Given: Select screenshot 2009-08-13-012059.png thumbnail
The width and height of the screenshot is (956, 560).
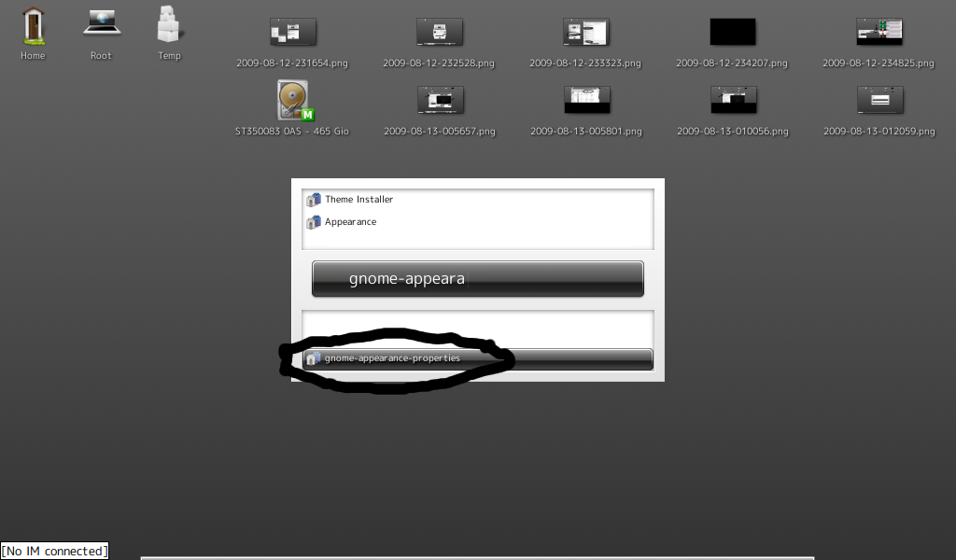Looking at the screenshot, I should click(879, 100).
